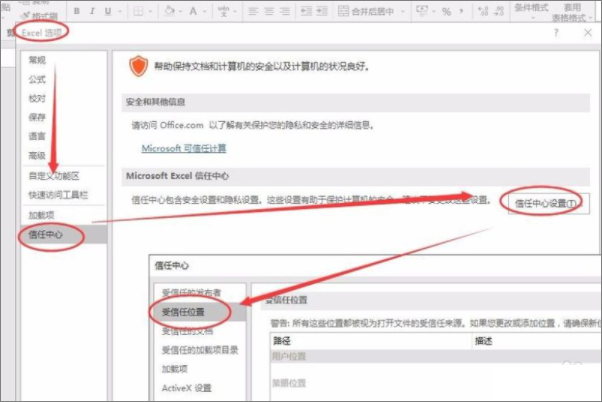Click the accounting number format icon
The height and width of the screenshot is (402, 602).
click(x=422, y=11)
